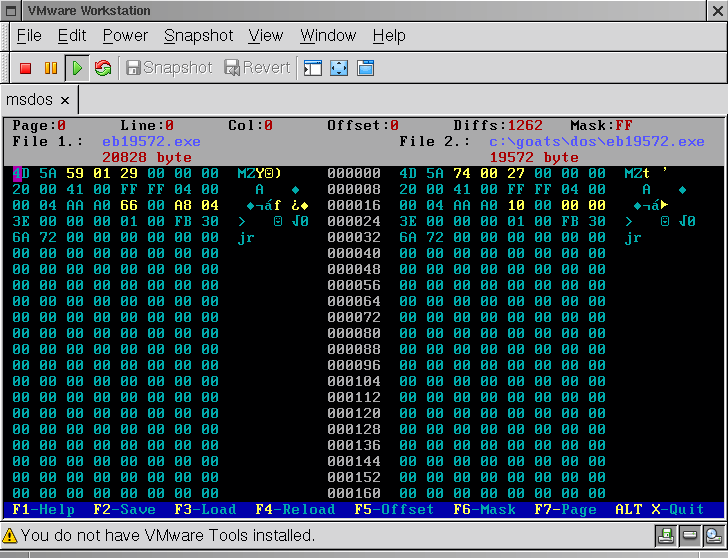Toggle the sidebar view icon
The height and width of the screenshot is (558, 728).
point(313,68)
